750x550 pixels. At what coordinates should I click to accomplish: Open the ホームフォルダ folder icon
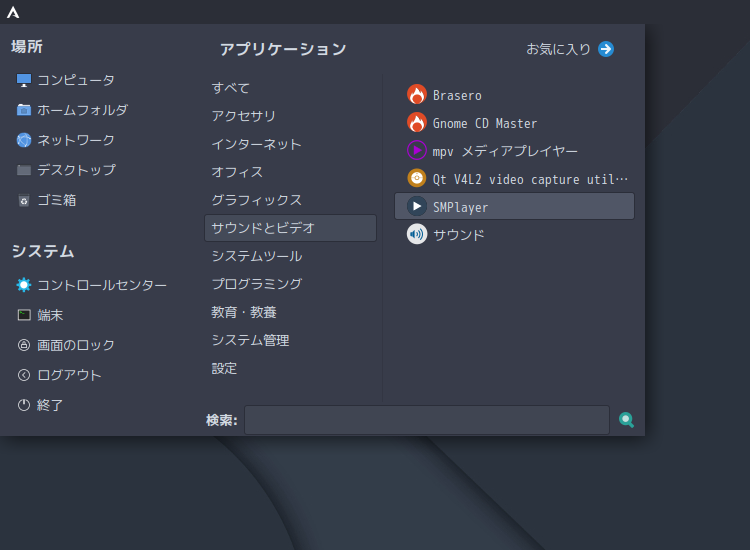pos(23,110)
